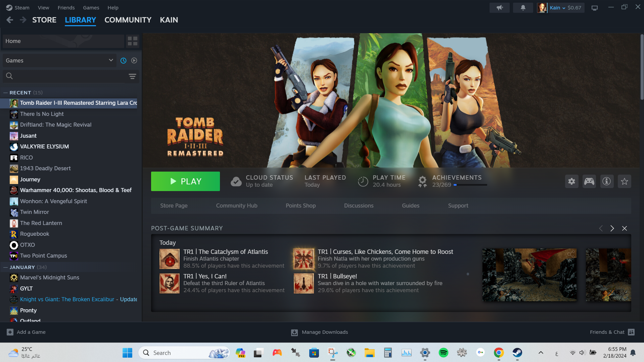644x362 pixels.
Task: Click the achievements progress bar
Action: (470, 185)
